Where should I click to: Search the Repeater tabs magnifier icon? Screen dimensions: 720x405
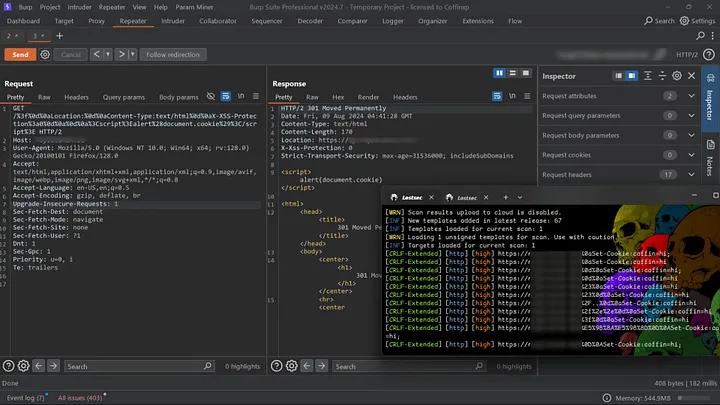click(700, 36)
